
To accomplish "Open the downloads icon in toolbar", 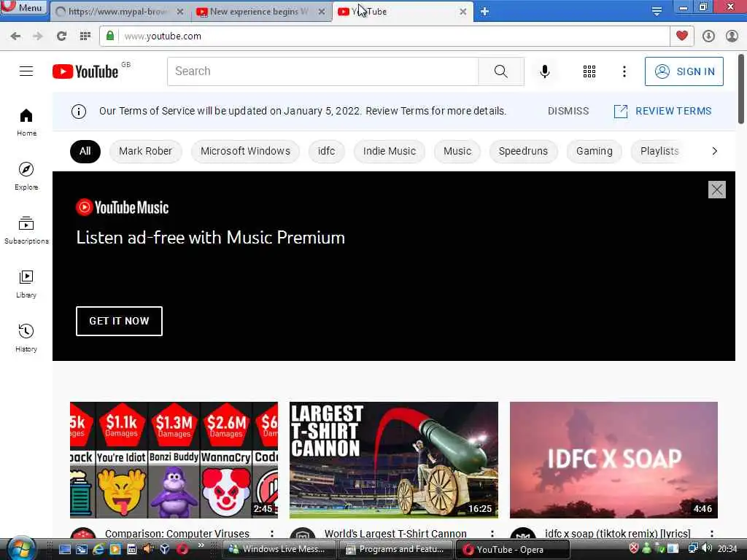I will (708, 36).
